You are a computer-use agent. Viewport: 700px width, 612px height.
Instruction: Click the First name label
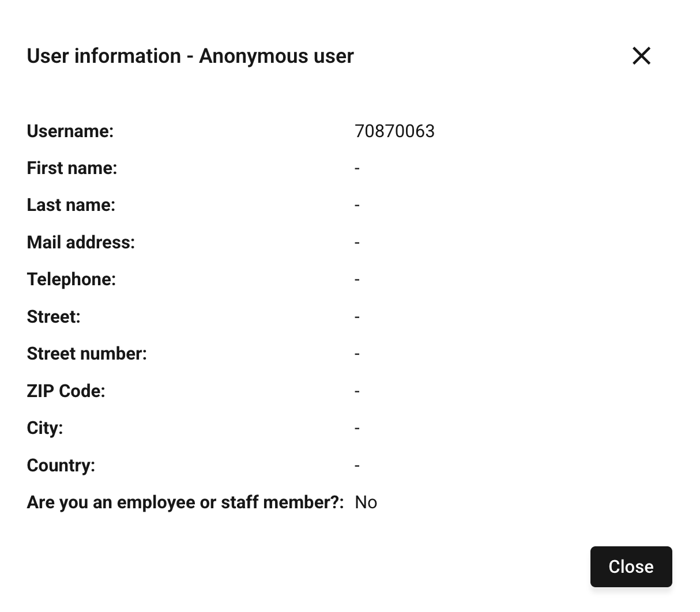(72, 168)
